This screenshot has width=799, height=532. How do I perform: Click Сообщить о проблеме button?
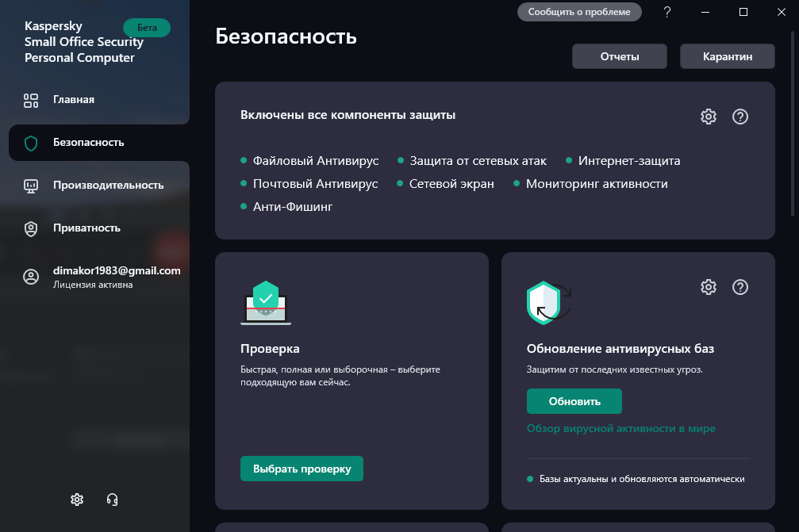pos(579,12)
